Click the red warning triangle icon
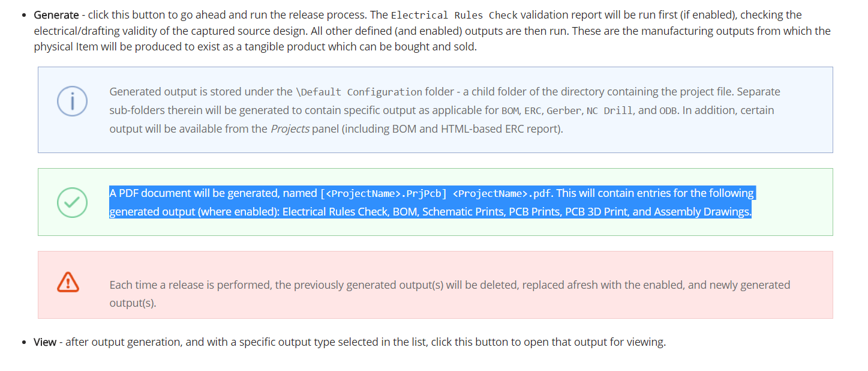Viewport: 868px width, 371px height. (x=68, y=281)
